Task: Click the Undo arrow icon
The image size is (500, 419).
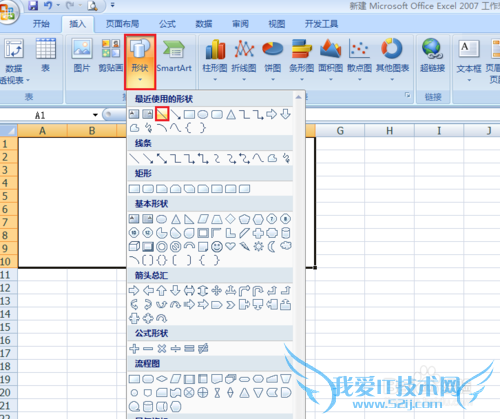Action: (48, 5)
